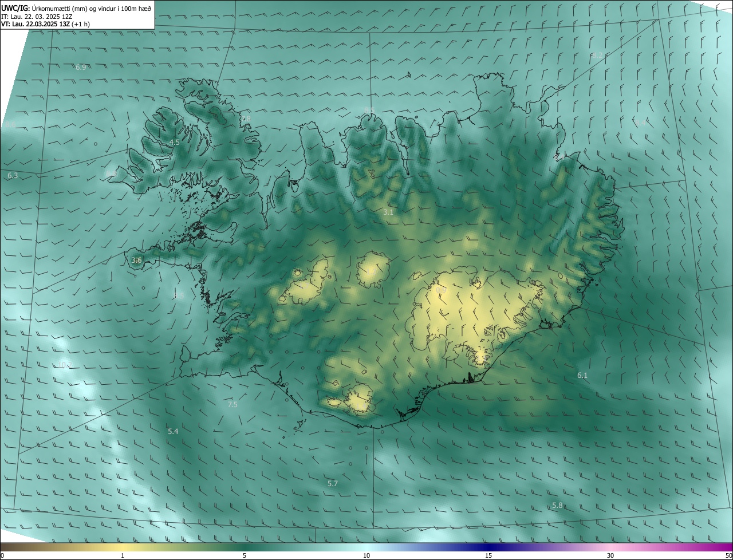Click the 4.5 value over the Westfjords
Screen dimensions: 733x560
175,142
